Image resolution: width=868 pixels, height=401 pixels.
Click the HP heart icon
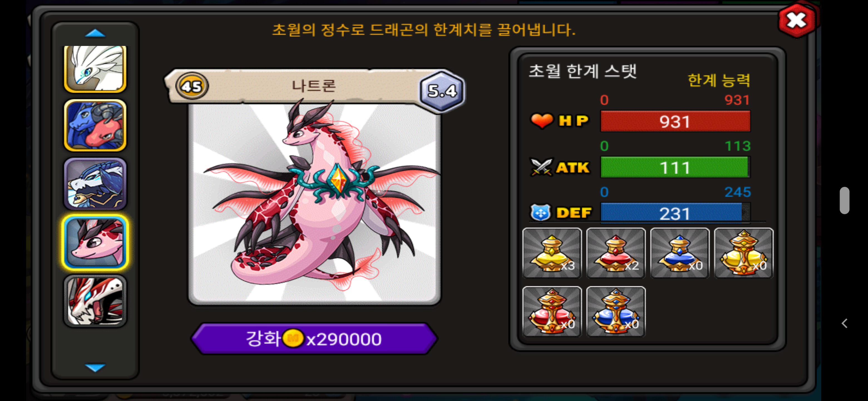click(x=542, y=120)
